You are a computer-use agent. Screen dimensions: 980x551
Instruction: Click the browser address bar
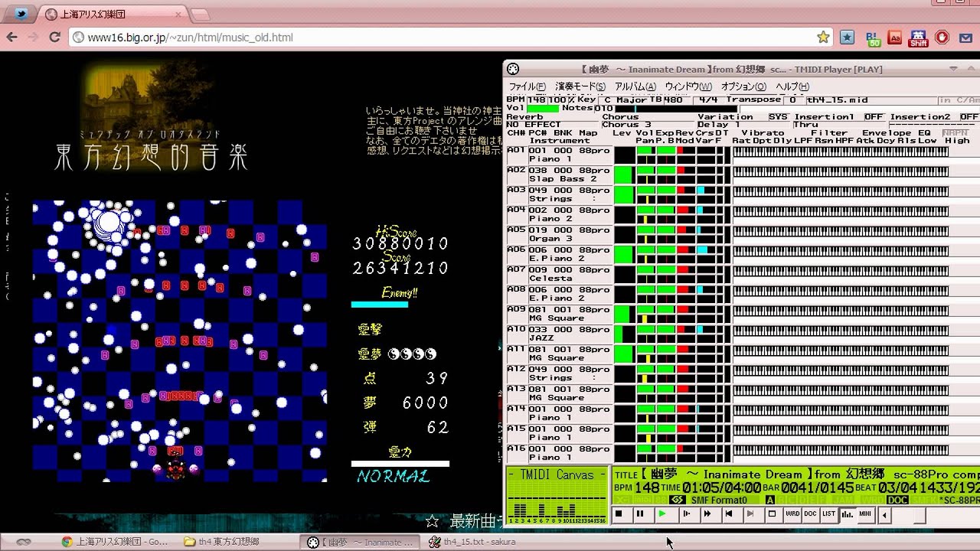pos(450,37)
